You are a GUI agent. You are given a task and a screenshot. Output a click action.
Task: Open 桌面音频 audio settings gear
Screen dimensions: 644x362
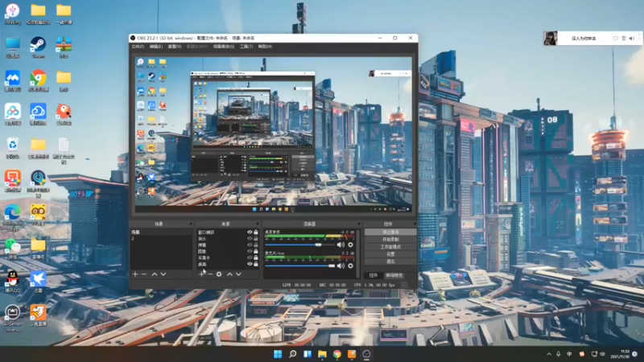click(350, 245)
